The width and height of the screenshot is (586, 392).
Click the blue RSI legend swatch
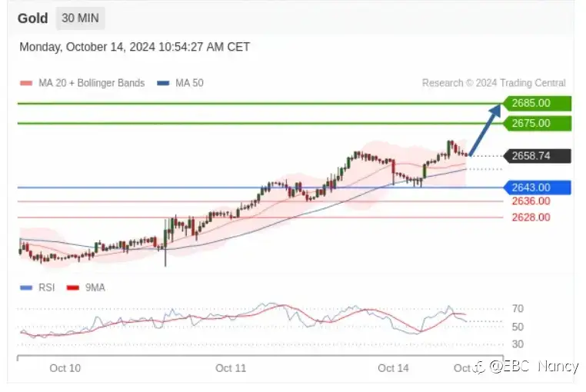26,287
